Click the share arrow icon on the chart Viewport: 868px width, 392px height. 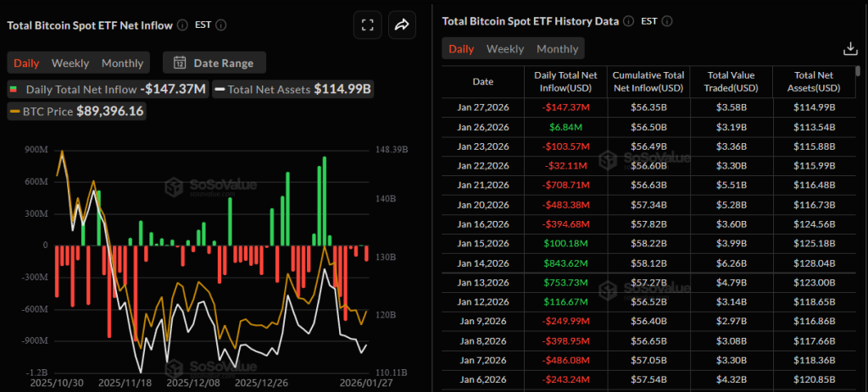click(x=403, y=25)
